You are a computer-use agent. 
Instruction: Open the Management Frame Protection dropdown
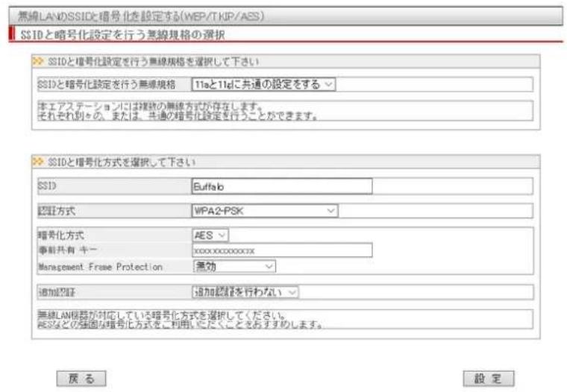234,266
